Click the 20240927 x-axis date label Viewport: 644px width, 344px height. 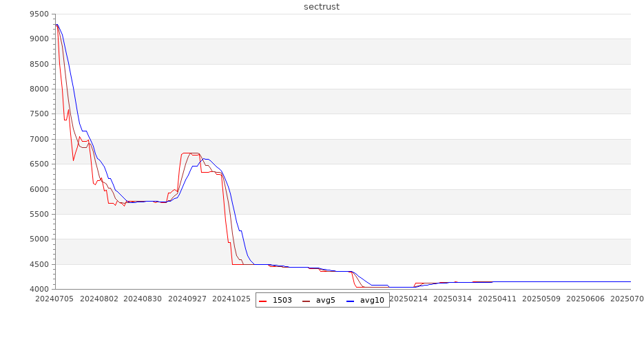(x=187, y=299)
